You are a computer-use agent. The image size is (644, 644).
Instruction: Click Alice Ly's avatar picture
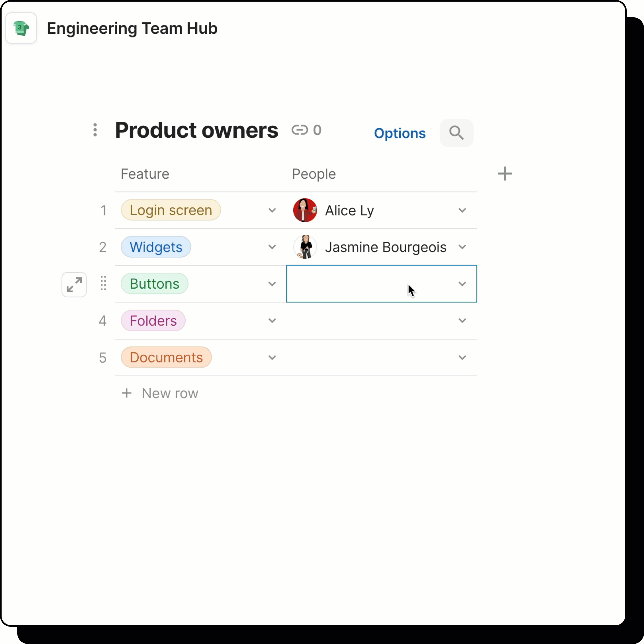305,210
